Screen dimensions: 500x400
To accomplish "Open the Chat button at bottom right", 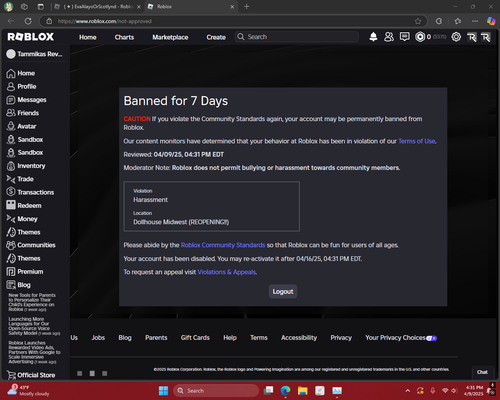I will 482,372.
